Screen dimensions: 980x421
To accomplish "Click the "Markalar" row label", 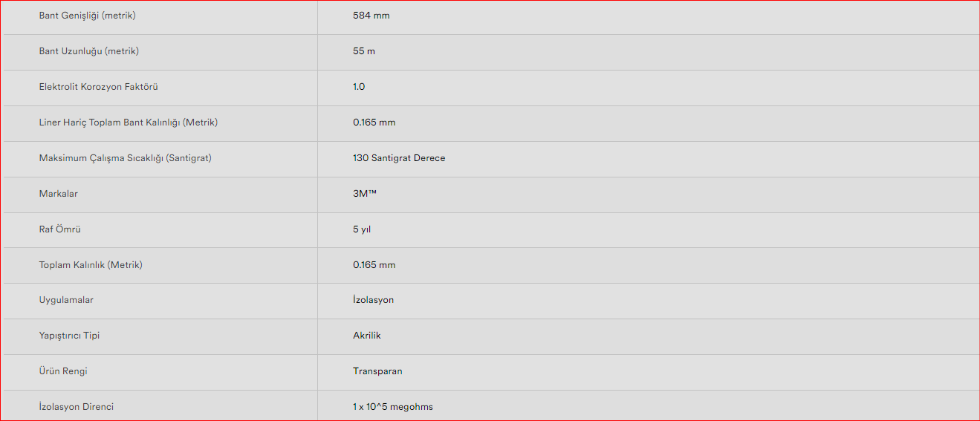I will (58, 194).
